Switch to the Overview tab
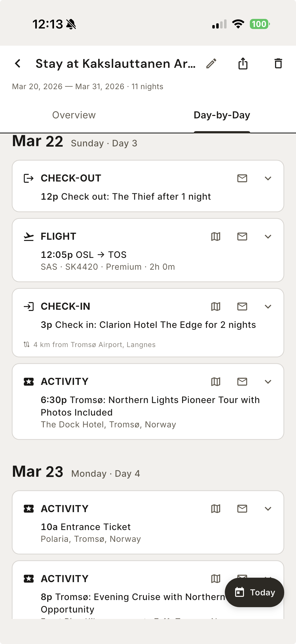 (74, 115)
